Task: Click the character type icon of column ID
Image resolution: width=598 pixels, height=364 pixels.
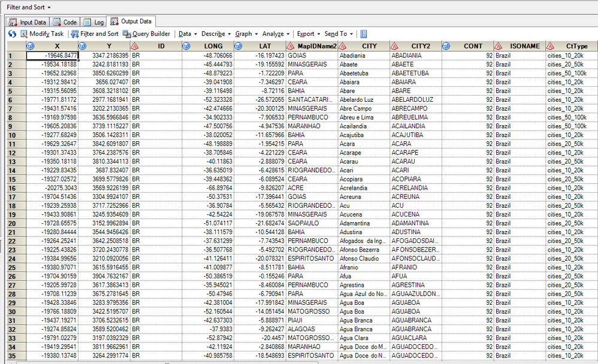Action: point(134,46)
